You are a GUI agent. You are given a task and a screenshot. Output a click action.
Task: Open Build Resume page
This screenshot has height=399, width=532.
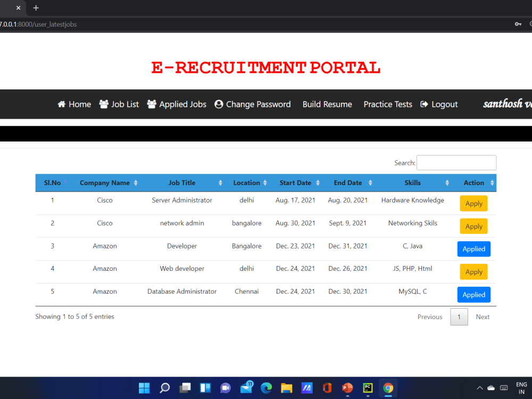click(x=327, y=104)
